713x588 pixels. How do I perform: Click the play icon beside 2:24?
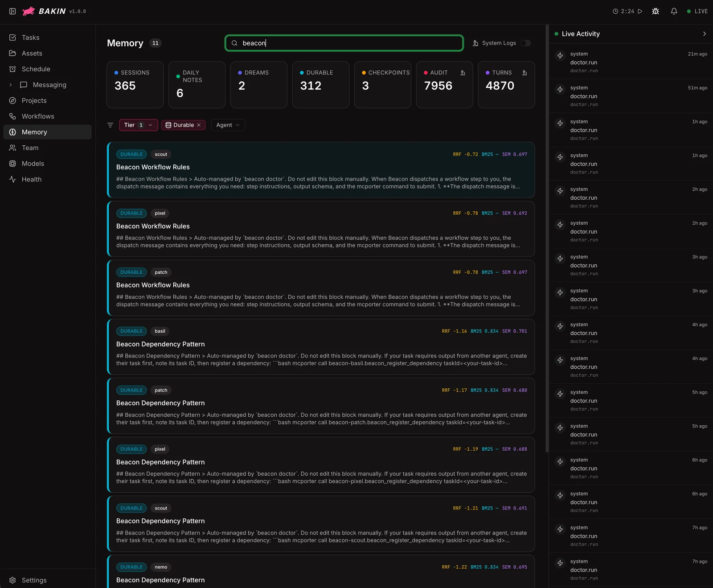[640, 11]
